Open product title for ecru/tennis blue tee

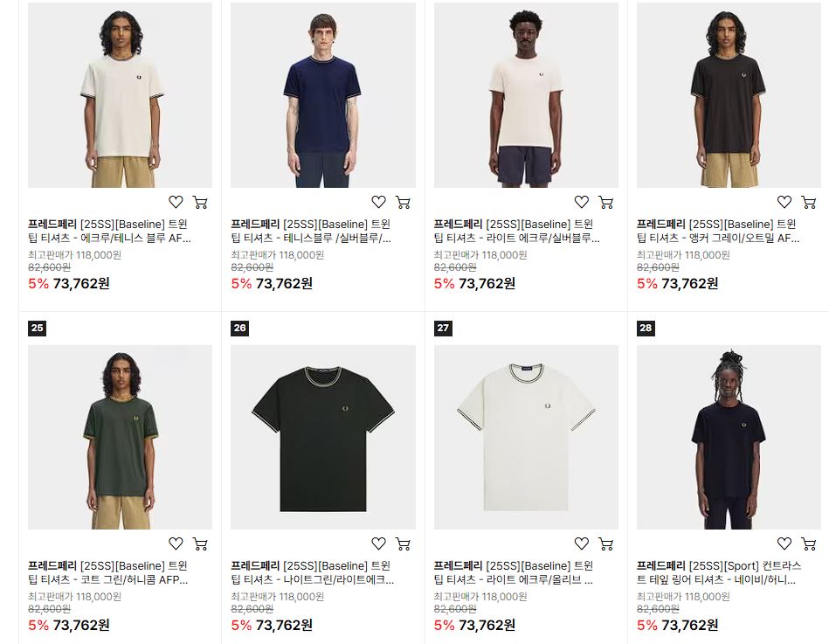pyautogui.click(x=109, y=231)
